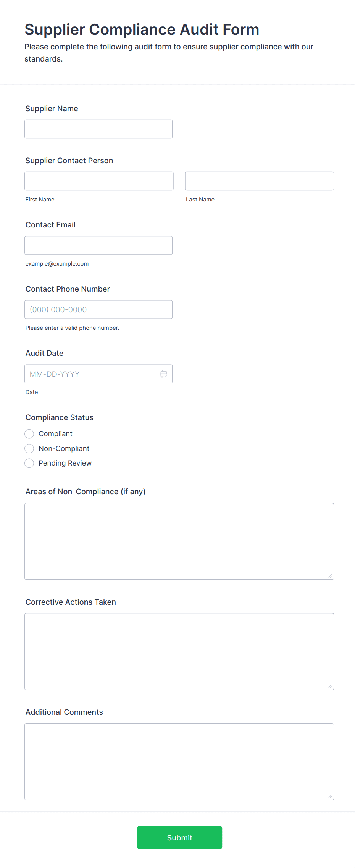Click the Non-Compliant label text
355x868 pixels.
point(64,448)
